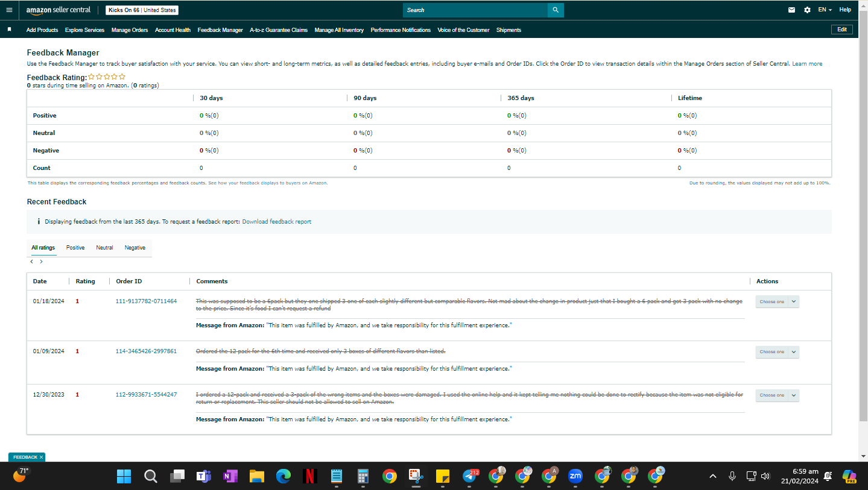
Task: Show hidden system tray icons
Action: point(713,476)
